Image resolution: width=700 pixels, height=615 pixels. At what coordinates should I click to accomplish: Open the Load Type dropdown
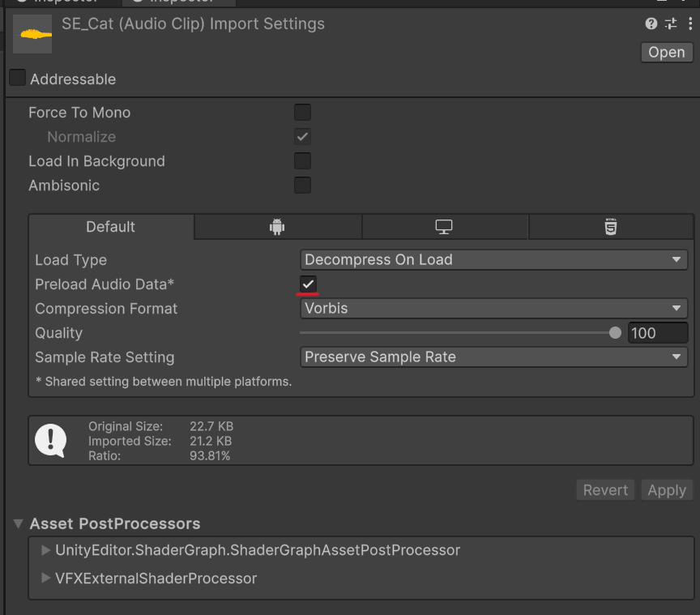493,260
